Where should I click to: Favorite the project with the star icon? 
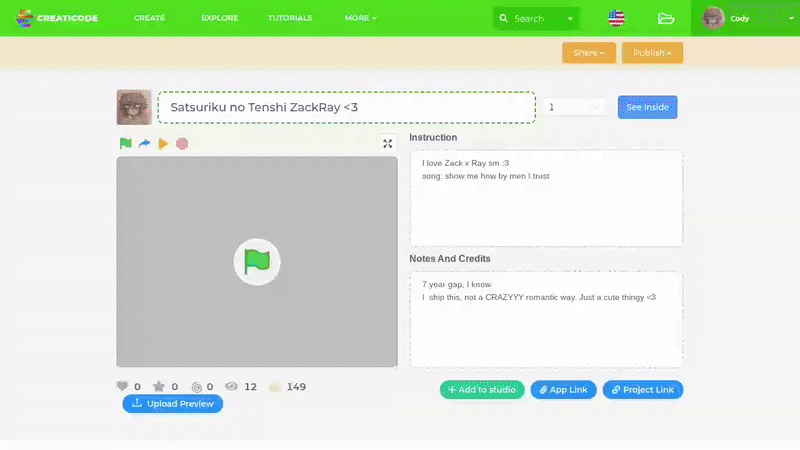pos(158,387)
